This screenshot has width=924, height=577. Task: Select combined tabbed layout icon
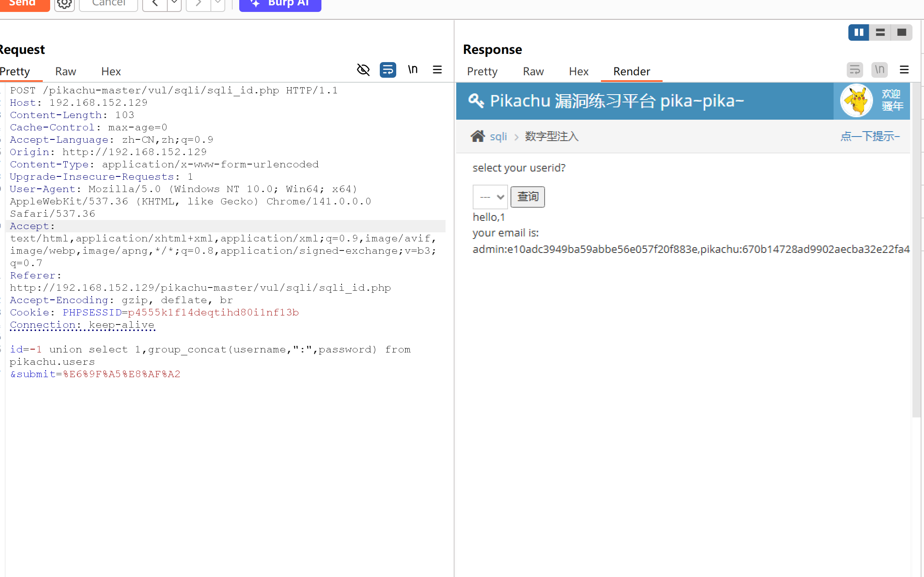coord(901,32)
